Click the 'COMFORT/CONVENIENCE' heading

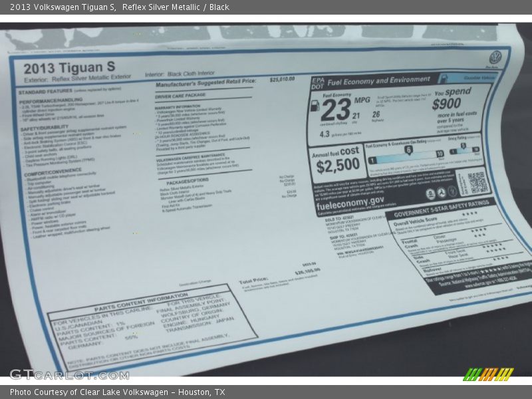pos(53,172)
